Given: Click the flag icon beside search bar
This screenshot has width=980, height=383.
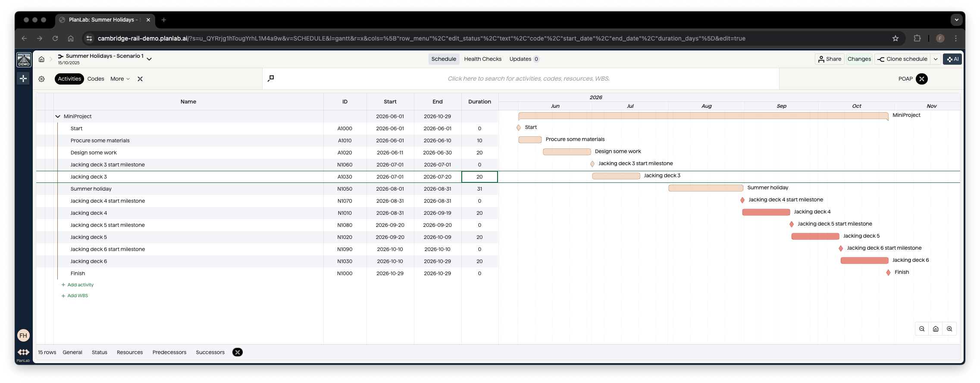Looking at the screenshot, I should click(271, 78).
